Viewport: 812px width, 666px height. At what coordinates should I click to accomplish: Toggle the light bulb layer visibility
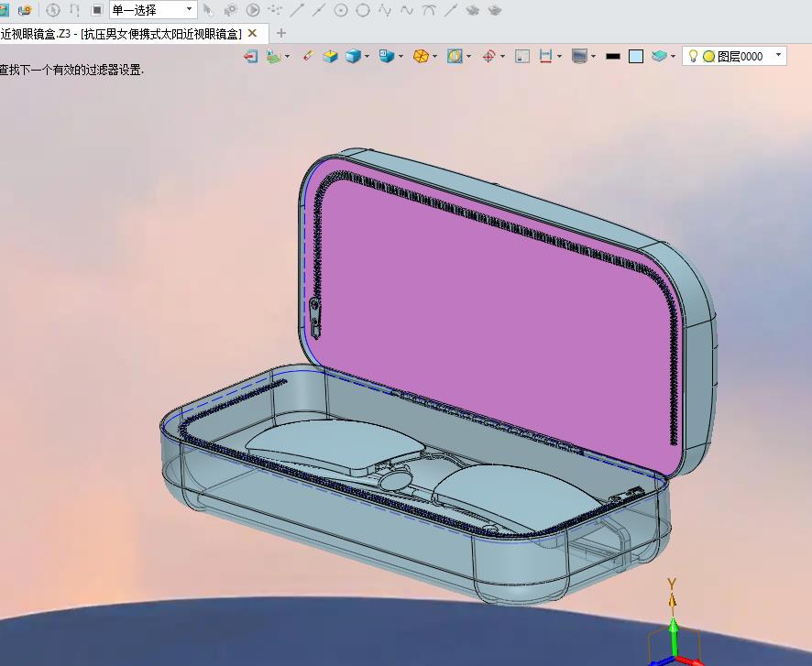click(694, 56)
